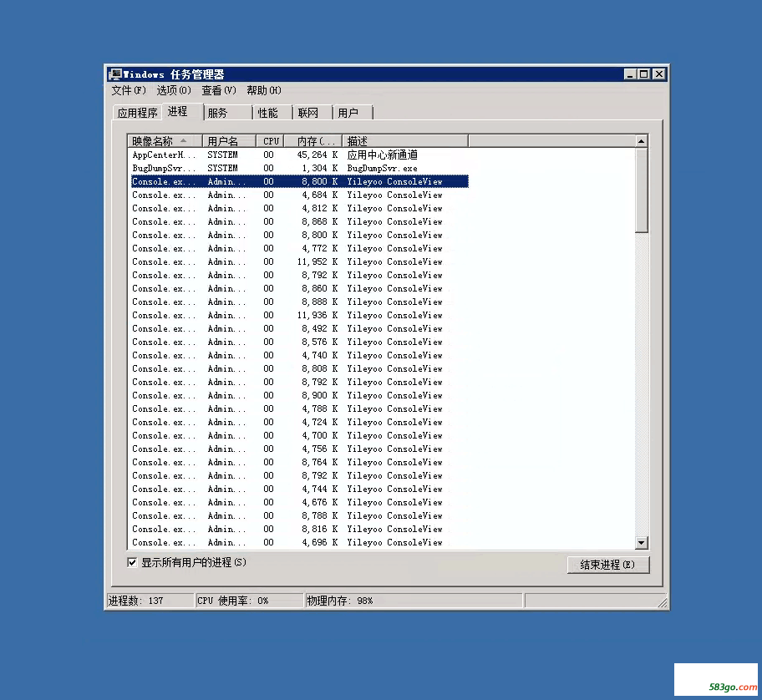Select the Console row using 8,576 K

(300, 342)
